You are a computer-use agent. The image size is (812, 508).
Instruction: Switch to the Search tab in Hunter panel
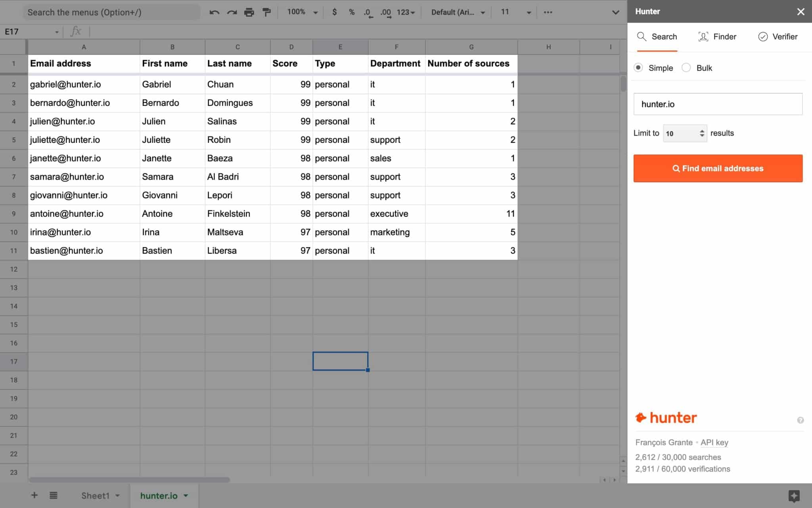point(657,37)
